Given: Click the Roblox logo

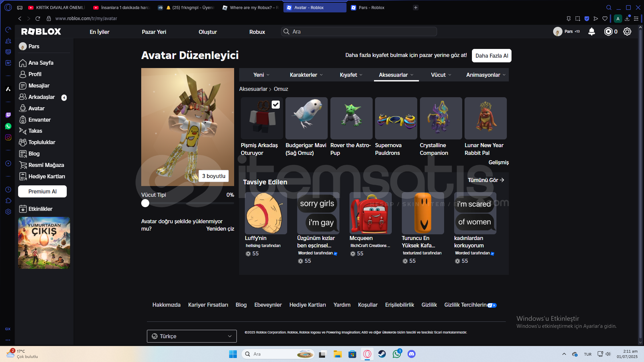Looking at the screenshot, I should pyautogui.click(x=41, y=32).
